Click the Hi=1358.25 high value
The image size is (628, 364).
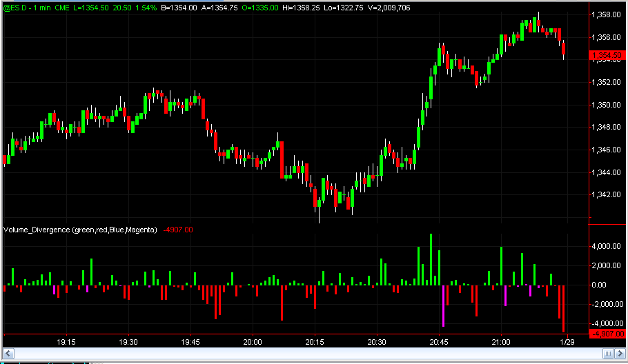[301, 8]
